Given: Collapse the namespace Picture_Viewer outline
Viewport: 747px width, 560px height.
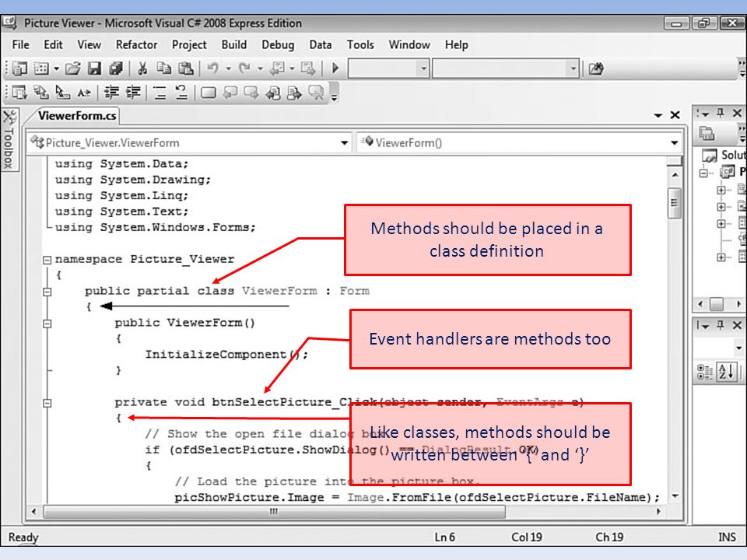Looking at the screenshot, I should click(x=47, y=260).
